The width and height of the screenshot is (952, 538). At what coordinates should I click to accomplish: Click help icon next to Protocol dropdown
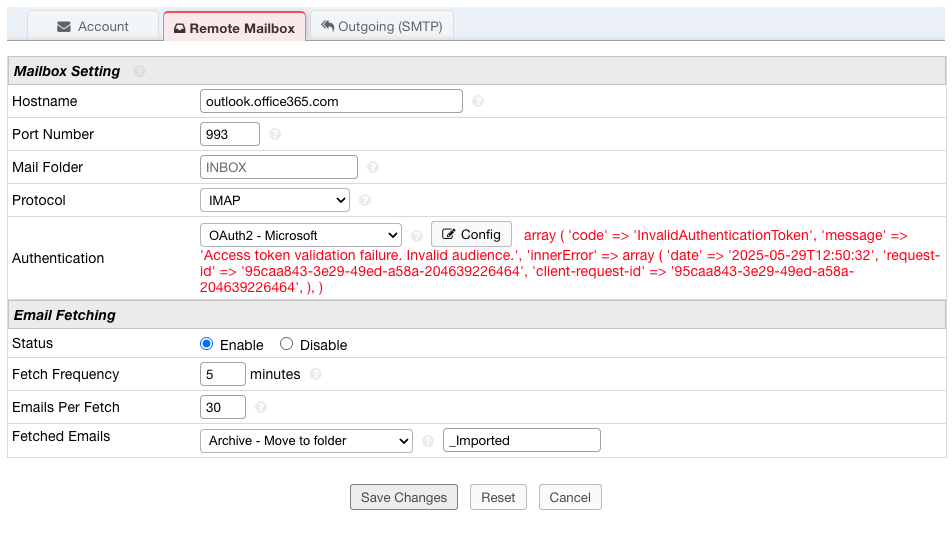(x=365, y=201)
